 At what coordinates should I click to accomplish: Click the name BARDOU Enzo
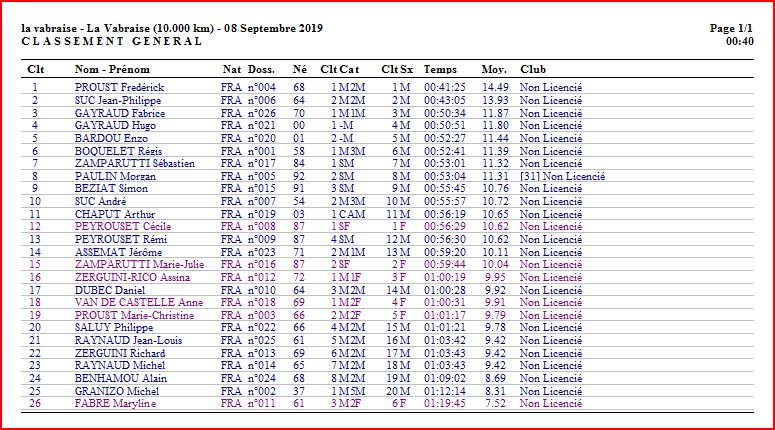[x=111, y=138]
